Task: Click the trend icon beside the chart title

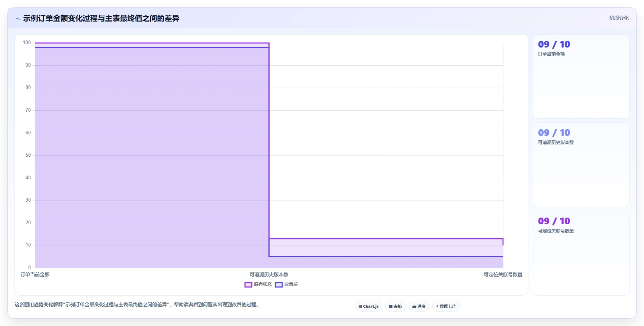Action: [17, 19]
